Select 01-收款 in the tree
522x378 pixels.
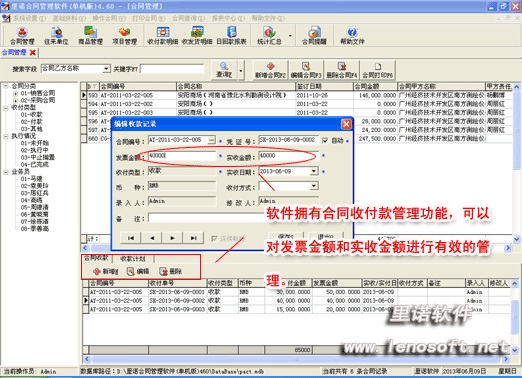tap(32, 115)
